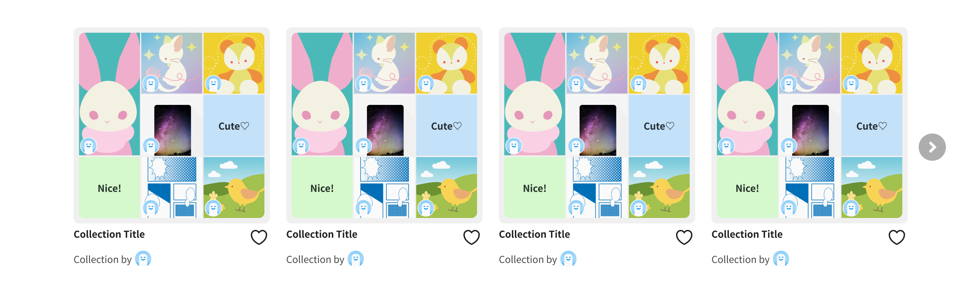Image resolution: width=980 pixels, height=297 pixels.
Task: Open the third collection's Collection Title link
Action: 535,234
